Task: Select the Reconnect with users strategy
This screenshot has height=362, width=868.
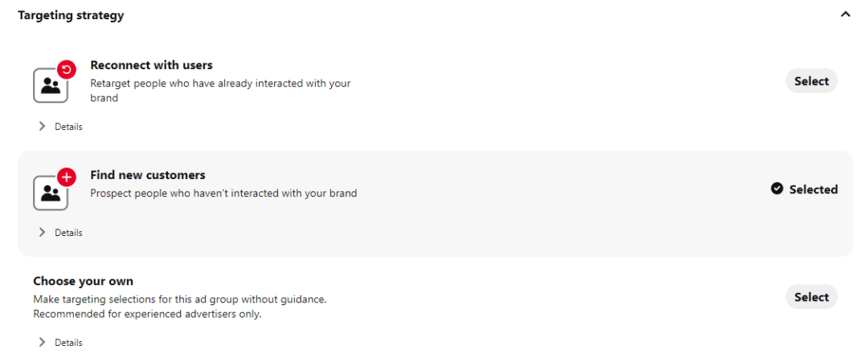Action: click(811, 81)
